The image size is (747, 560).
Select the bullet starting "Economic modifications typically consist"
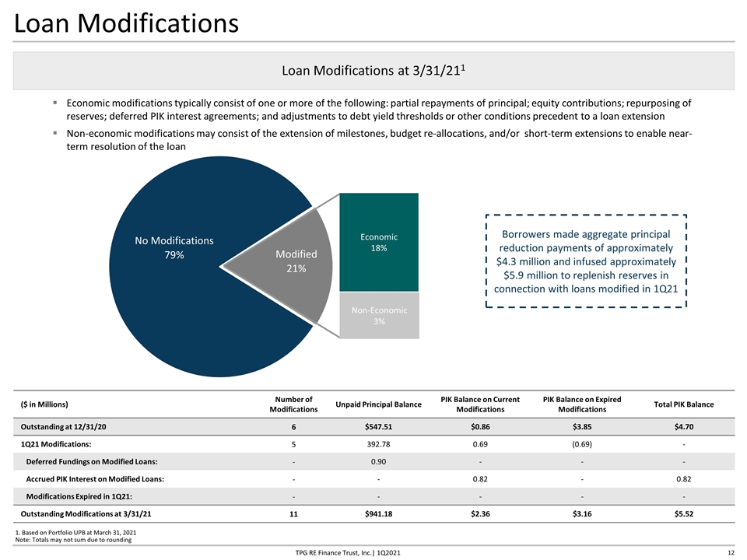click(379, 110)
